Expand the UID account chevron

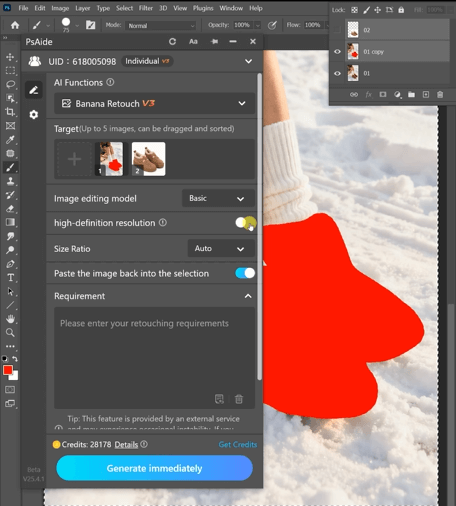pos(248,61)
